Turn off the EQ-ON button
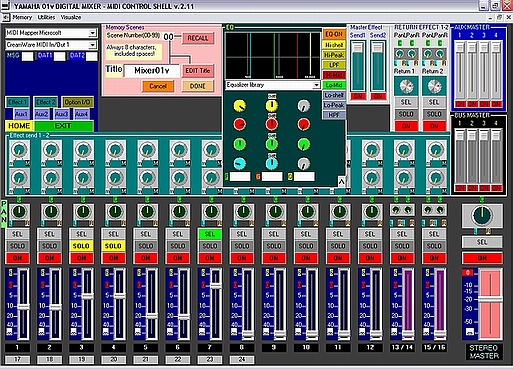513x369 pixels. click(334, 34)
